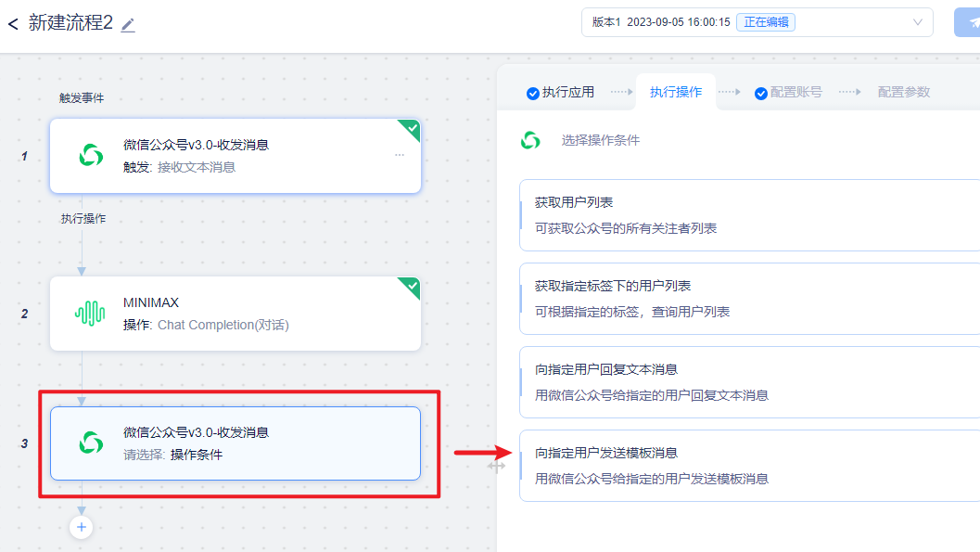This screenshot has width=980, height=552.
Task: Click the blue publish button icon
Action: click(x=968, y=22)
